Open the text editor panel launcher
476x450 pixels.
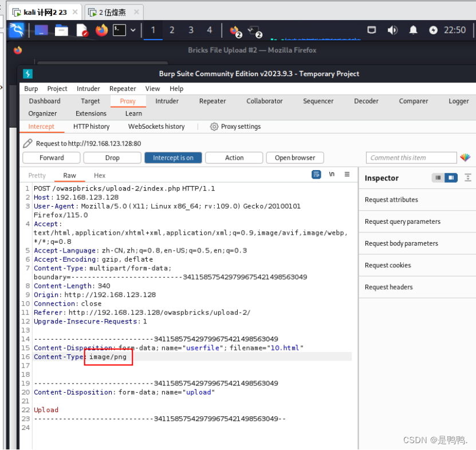tap(82, 30)
